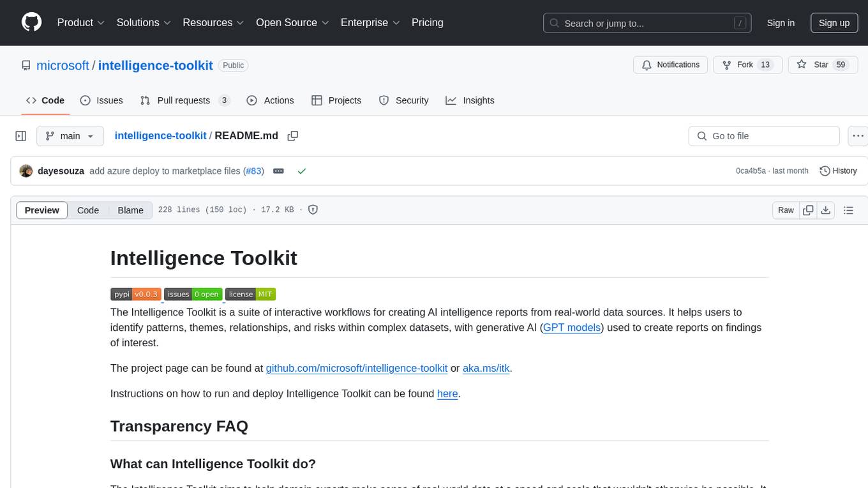Click the pypi v0.0.3 badge

point(136,294)
